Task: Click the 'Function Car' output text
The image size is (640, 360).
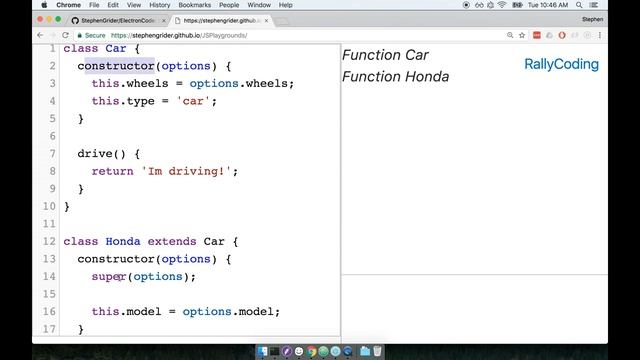Action: [385, 55]
